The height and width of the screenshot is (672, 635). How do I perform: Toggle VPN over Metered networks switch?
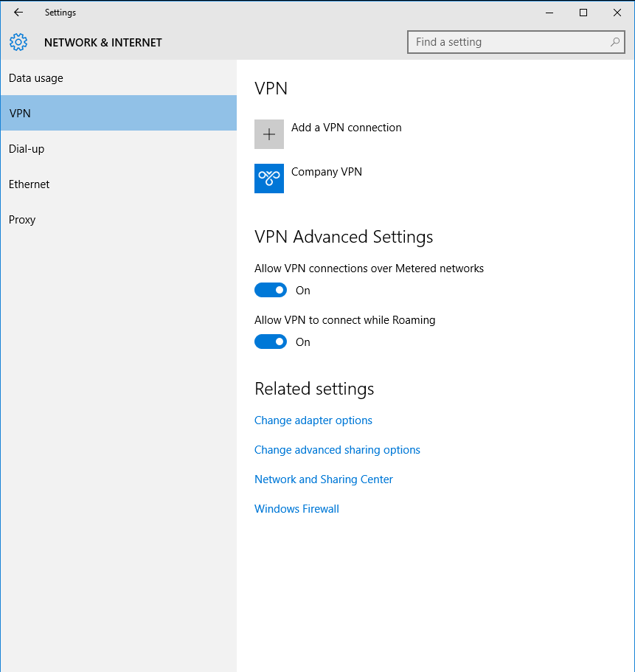pyautogui.click(x=271, y=290)
